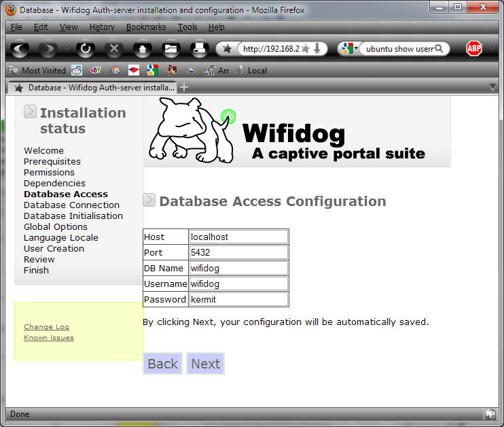
Task: Click 'Global Options' step
Action: point(56,227)
